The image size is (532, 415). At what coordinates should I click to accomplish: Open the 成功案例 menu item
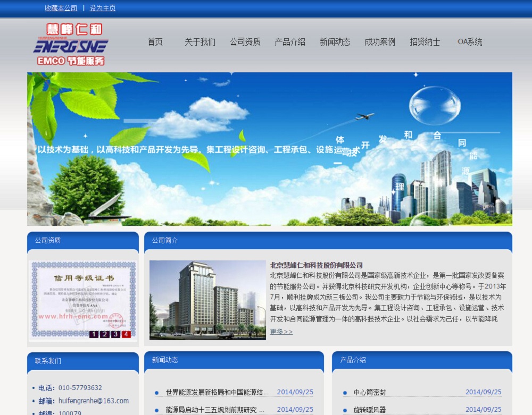380,41
